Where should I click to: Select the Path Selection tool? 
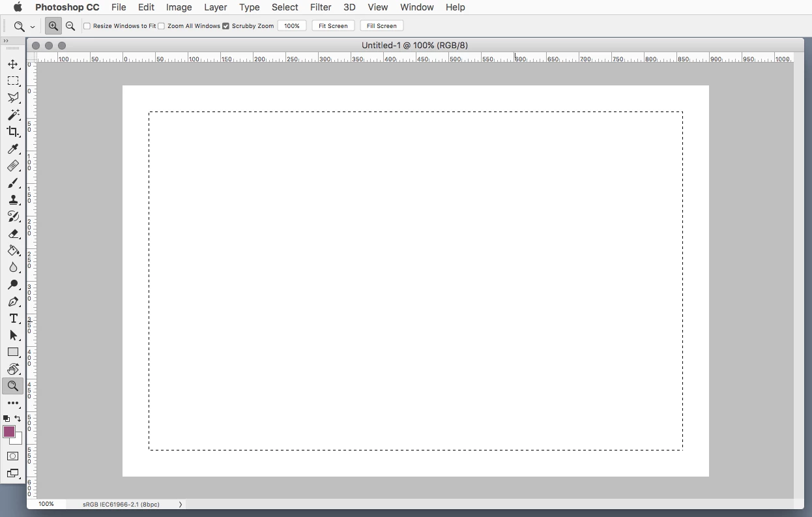point(12,335)
